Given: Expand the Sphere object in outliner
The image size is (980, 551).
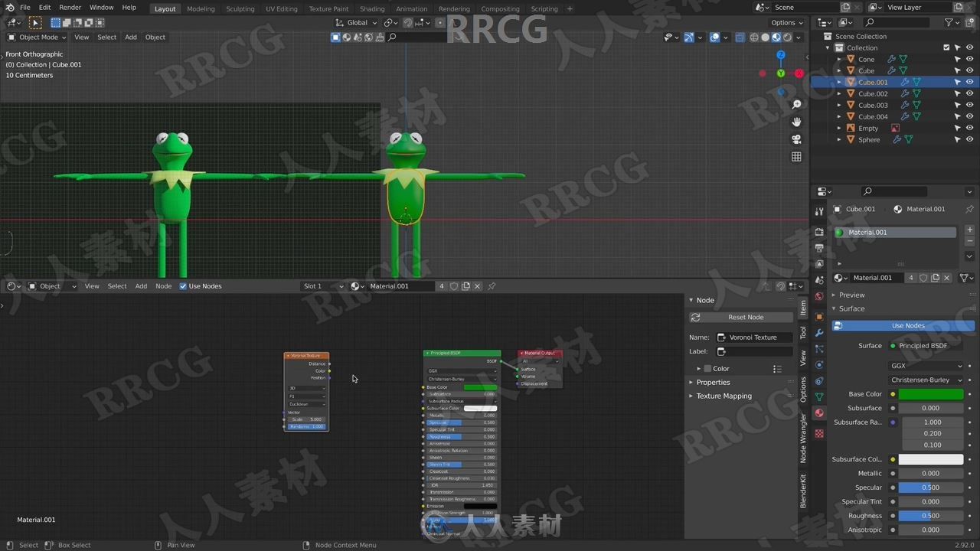Looking at the screenshot, I should (x=839, y=139).
